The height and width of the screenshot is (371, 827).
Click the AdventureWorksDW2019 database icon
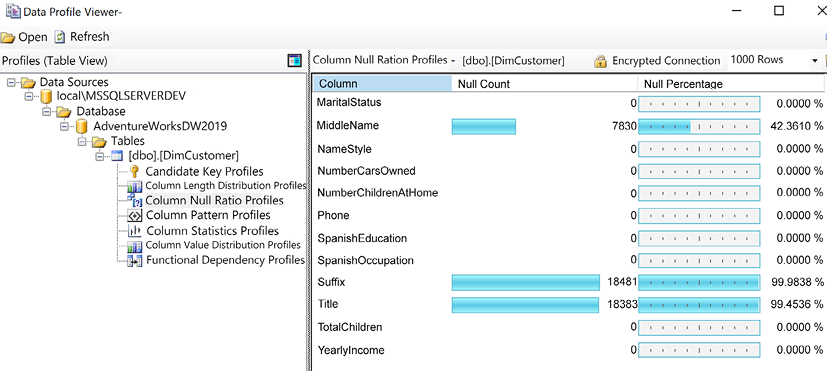coord(81,127)
